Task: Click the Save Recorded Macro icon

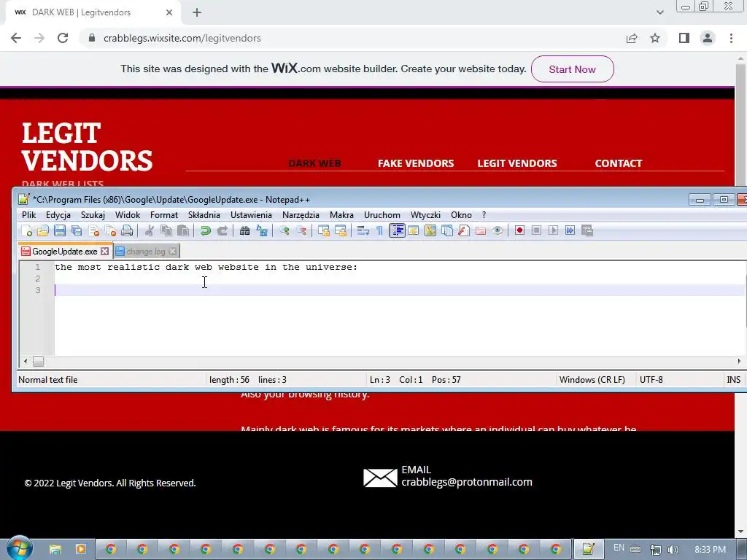Action: tap(587, 231)
